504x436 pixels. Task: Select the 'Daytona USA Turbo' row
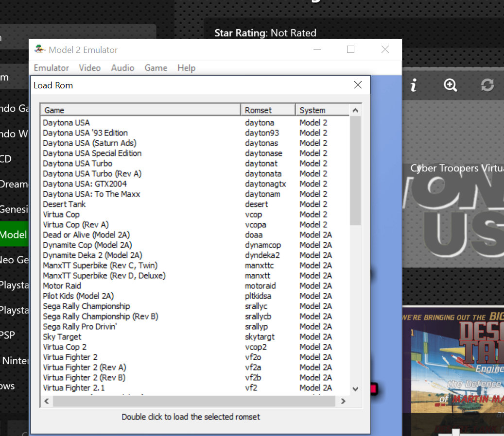(x=195, y=164)
